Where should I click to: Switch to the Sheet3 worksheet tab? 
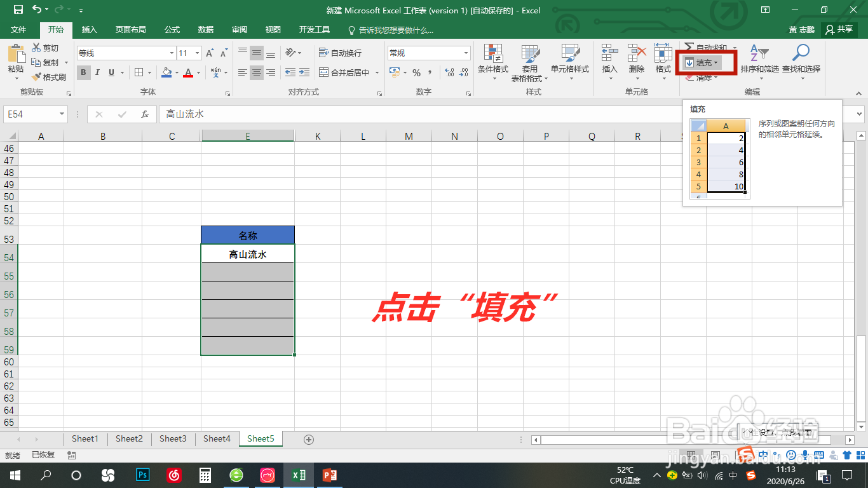(x=172, y=438)
